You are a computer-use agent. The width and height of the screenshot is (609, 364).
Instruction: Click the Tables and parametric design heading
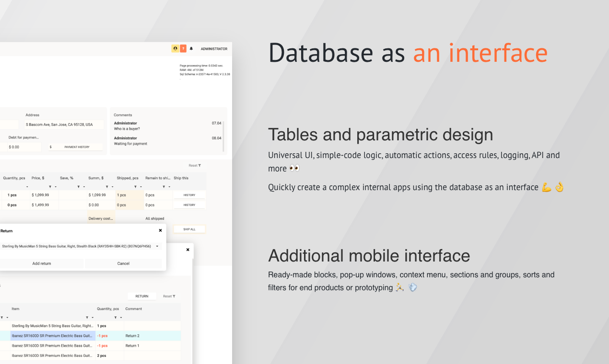[x=381, y=135]
